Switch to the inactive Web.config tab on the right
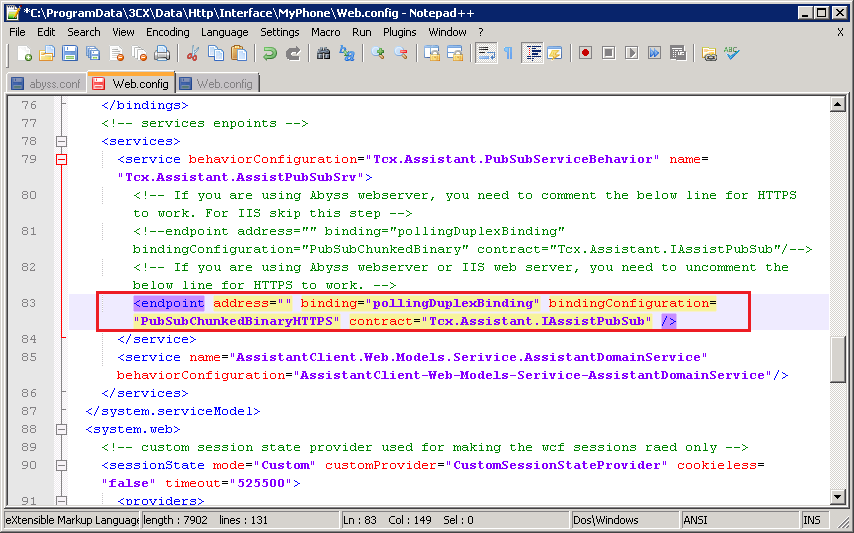854x533 pixels. pos(217,84)
